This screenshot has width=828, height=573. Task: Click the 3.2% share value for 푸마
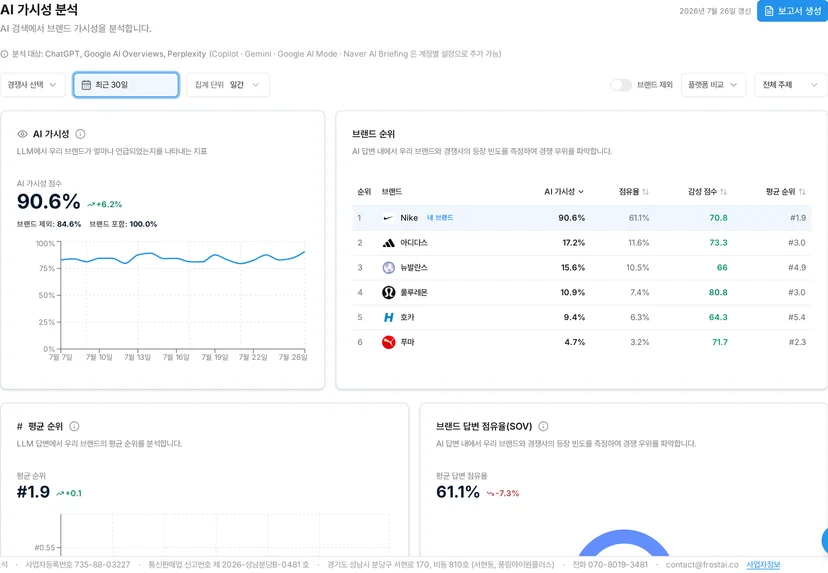(x=639, y=342)
